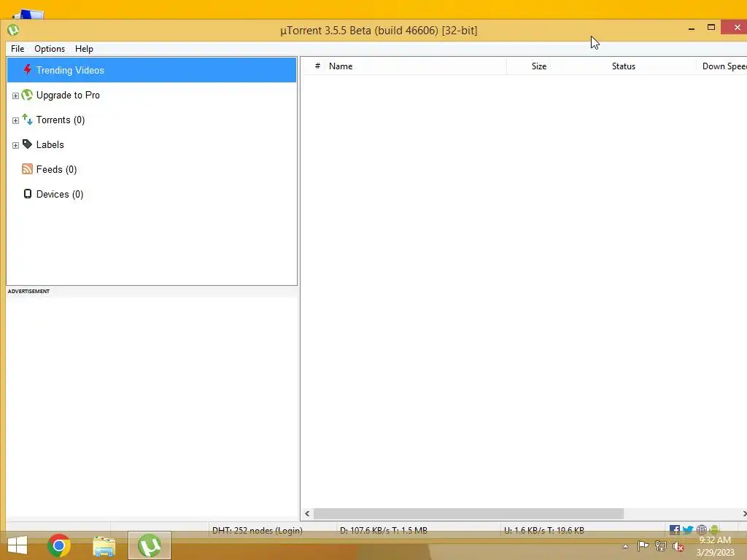Open the Trending Videos section
Image resolution: width=747 pixels, height=560 pixels.
(x=152, y=70)
